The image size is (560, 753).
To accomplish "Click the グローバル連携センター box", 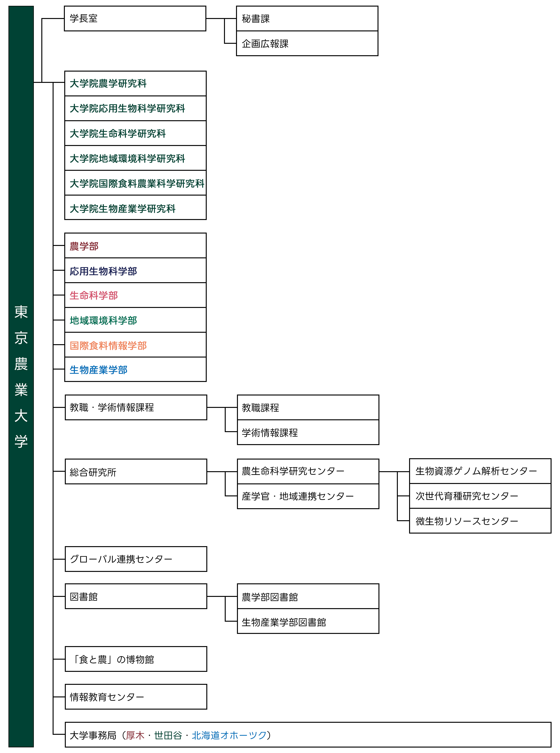I will pyautogui.click(x=136, y=559).
